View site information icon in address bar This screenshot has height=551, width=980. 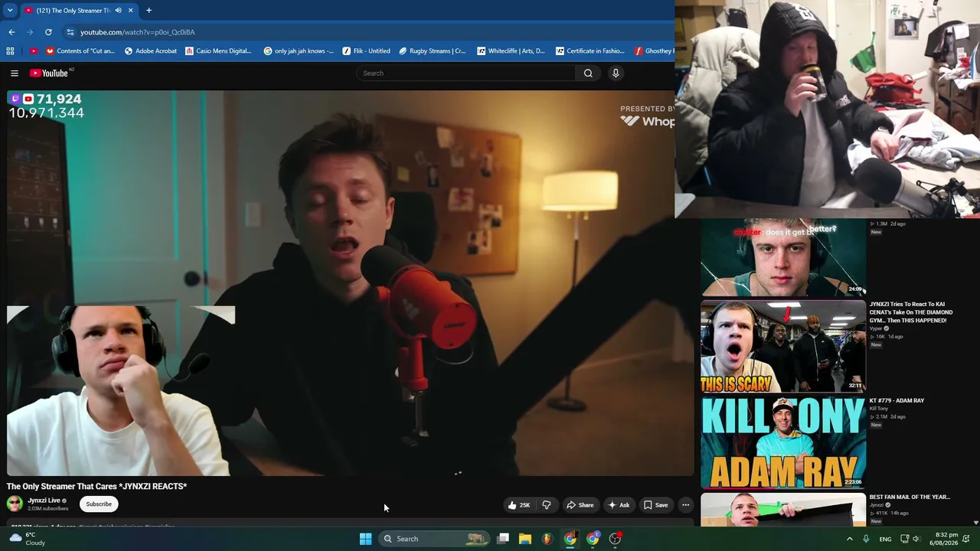[x=70, y=32]
